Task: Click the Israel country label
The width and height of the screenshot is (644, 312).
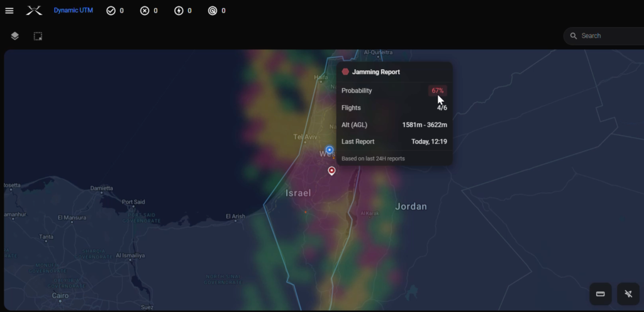Action: pyautogui.click(x=298, y=193)
